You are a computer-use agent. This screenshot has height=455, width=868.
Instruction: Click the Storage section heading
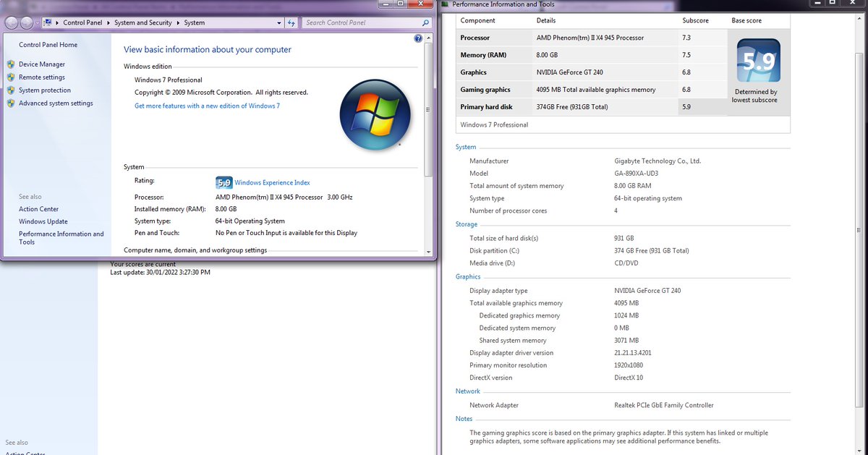467,224
